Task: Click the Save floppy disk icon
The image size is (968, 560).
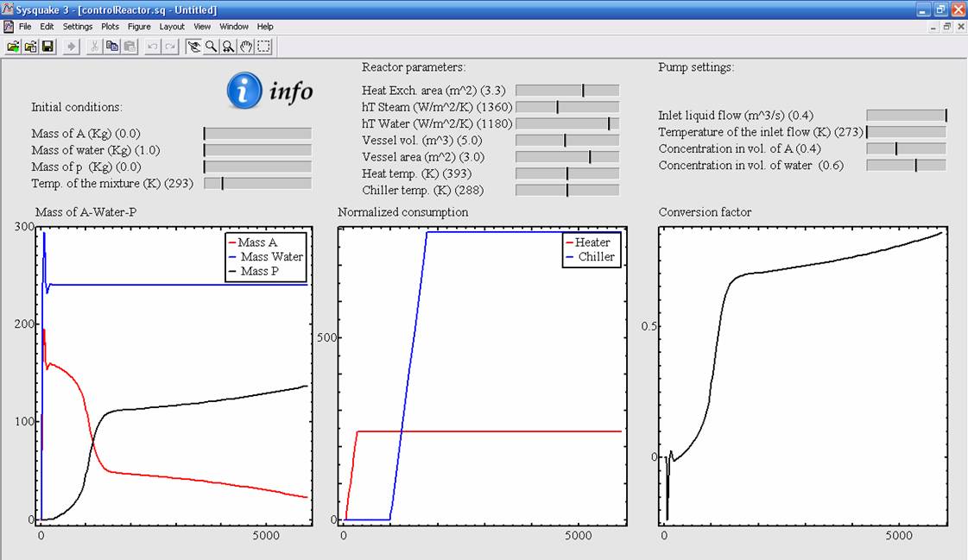Action: click(47, 47)
